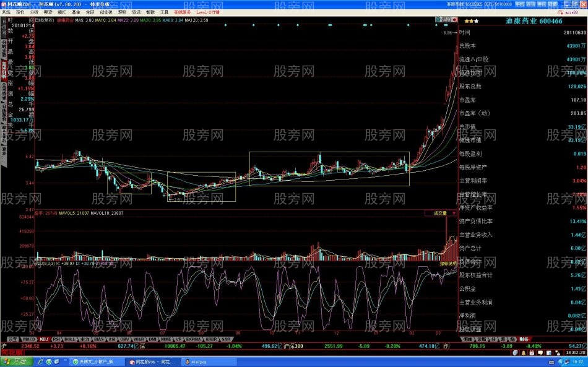Switch to the ASI indicator tab
The width and height of the screenshot is (588, 367).
[x=112, y=339]
